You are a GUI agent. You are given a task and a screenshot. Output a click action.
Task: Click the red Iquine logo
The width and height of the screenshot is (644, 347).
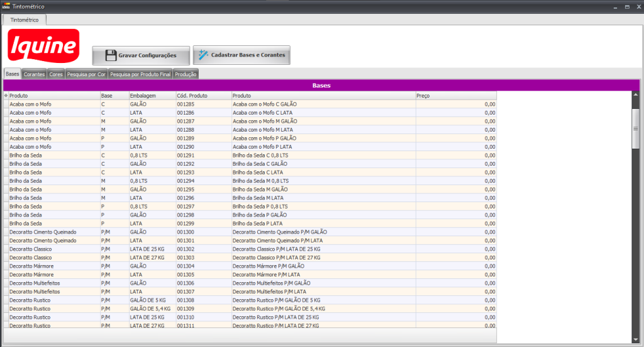(x=43, y=47)
